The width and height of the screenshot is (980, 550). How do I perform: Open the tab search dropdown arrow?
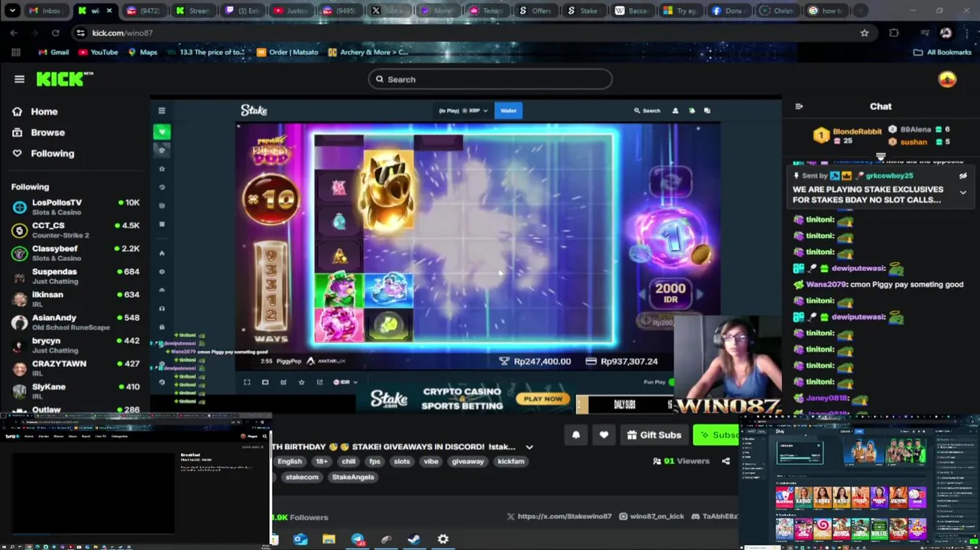(12, 11)
